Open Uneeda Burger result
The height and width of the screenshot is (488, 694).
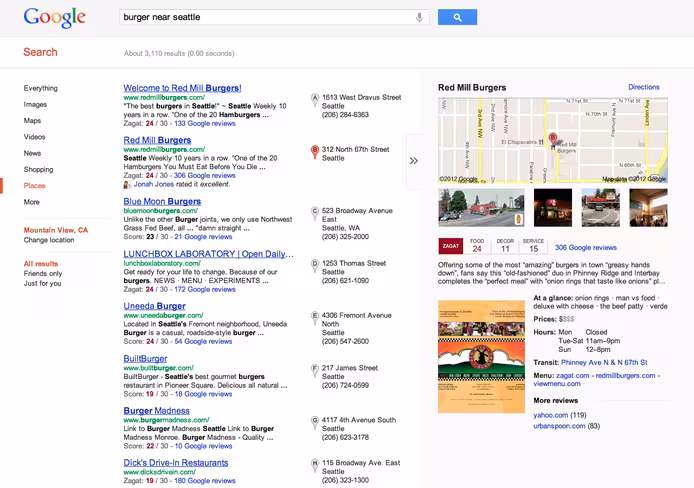pos(154,306)
